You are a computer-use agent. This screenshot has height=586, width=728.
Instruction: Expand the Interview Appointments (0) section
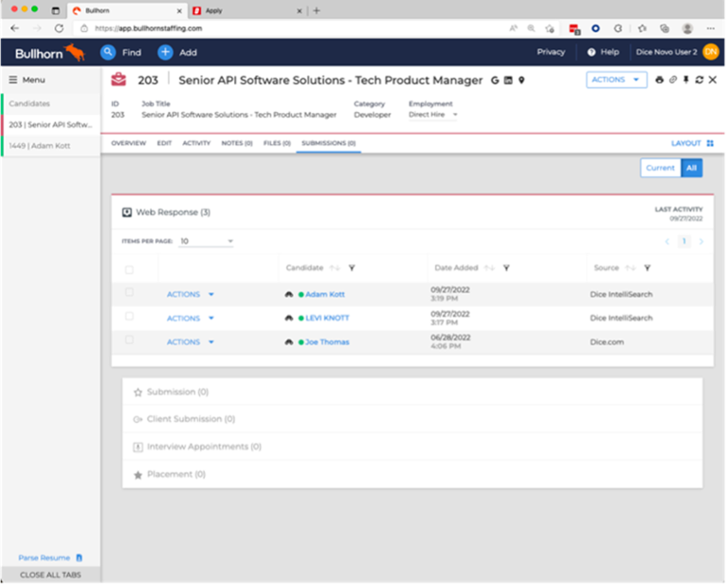203,447
